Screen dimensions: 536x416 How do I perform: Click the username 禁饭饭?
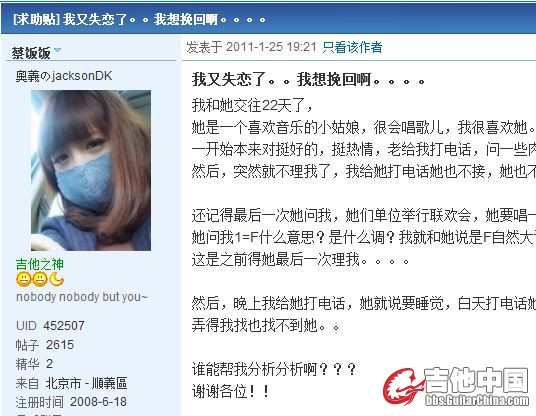pyautogui.click(x=31, y=53)
